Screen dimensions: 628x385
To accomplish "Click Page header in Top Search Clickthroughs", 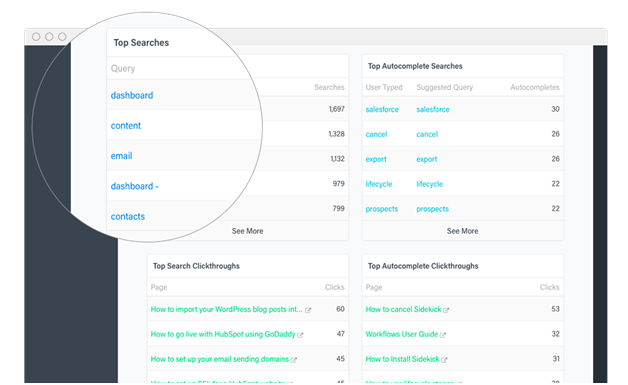I will click(159, 287).
